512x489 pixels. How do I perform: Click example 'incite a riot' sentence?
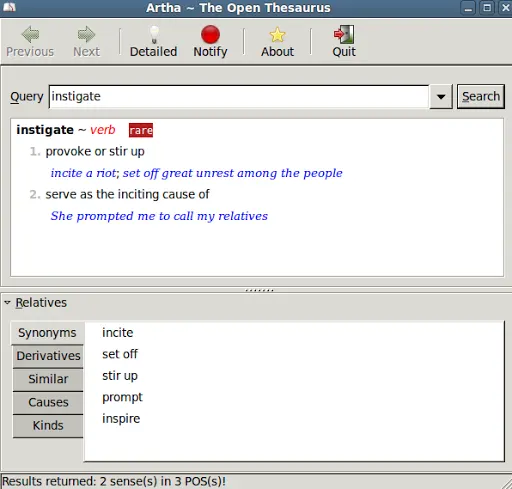[83, 173]
